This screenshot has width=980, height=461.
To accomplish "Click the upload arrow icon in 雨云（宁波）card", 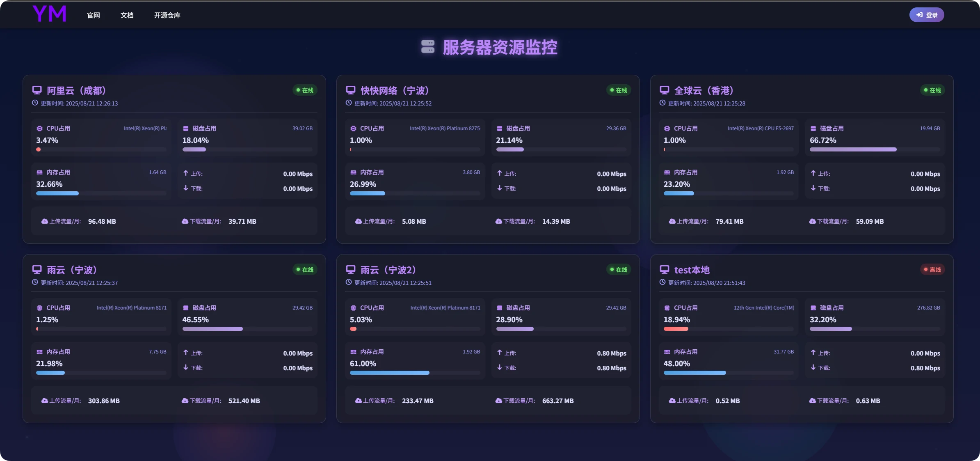I will point(186,353).
